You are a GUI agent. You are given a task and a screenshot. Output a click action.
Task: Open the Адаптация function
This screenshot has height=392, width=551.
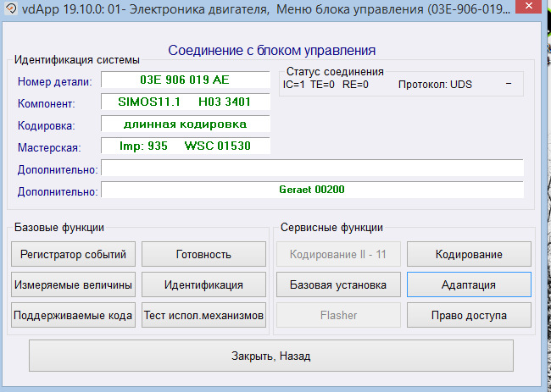(x=469, y=284)
